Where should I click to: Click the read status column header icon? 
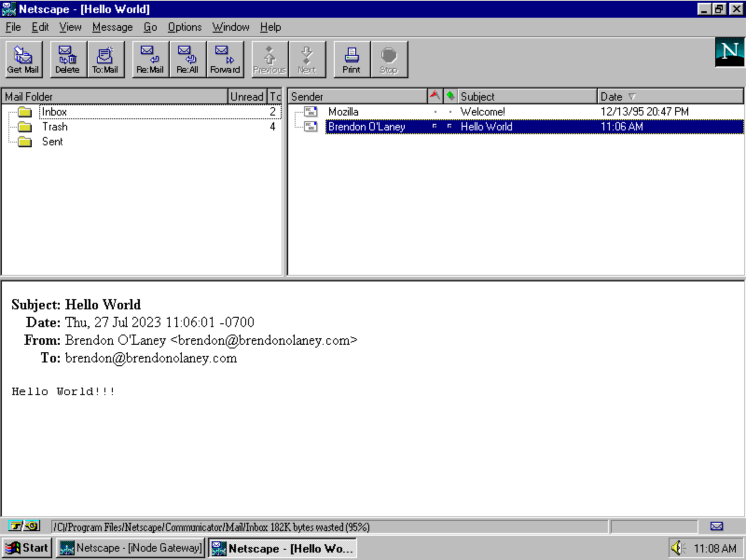(450, 96)
